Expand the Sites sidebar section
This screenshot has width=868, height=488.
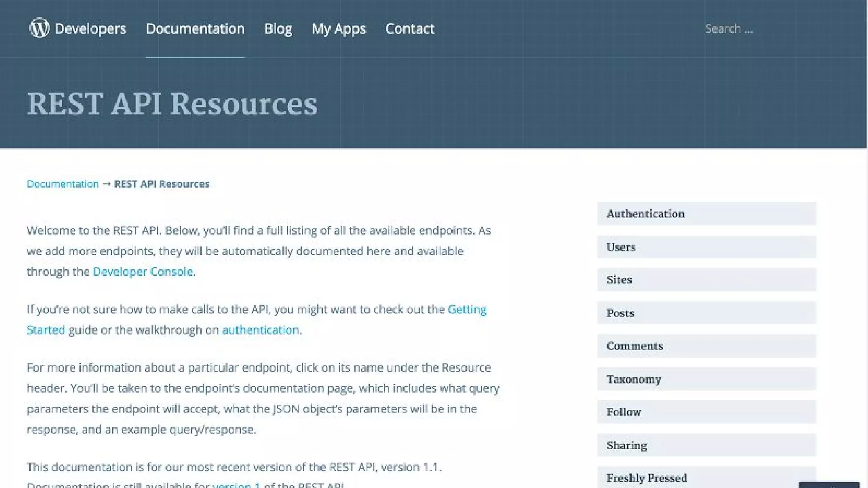click(x=706, y=280)
